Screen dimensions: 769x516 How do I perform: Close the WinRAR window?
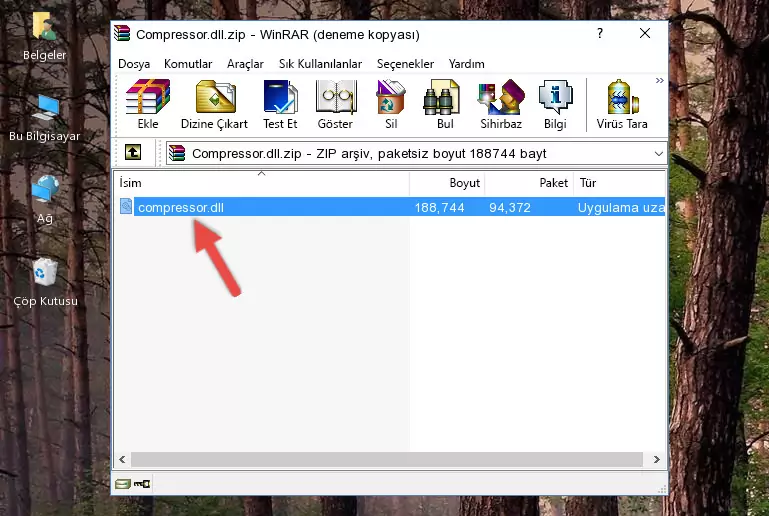tap(645, 33)
